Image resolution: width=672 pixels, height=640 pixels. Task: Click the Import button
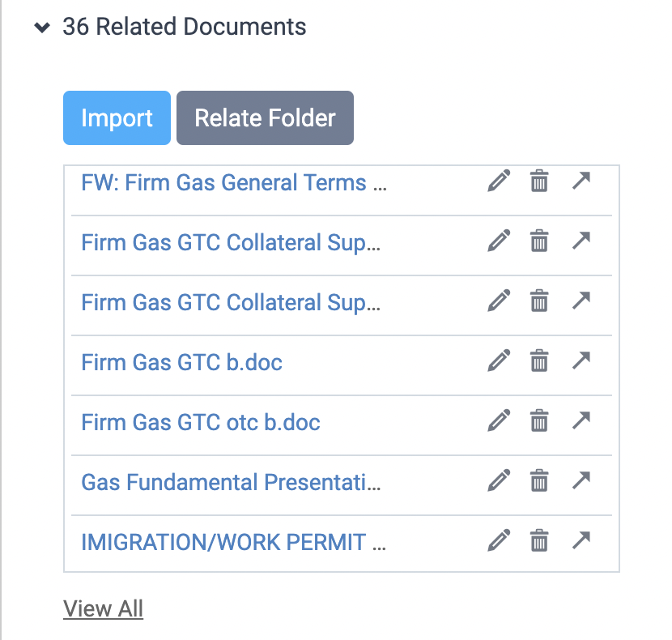117,118
